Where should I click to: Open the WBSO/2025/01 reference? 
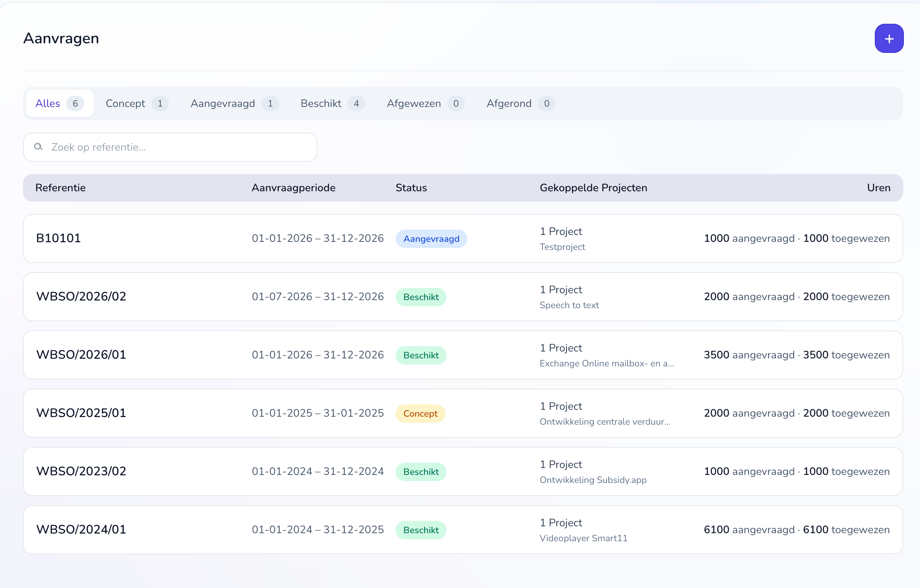(81, 413)
